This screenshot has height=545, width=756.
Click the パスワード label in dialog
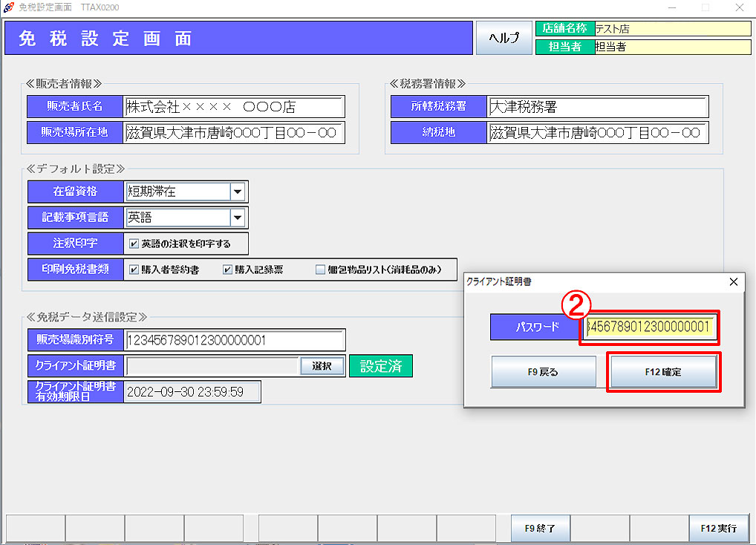(x=537, y=327)
